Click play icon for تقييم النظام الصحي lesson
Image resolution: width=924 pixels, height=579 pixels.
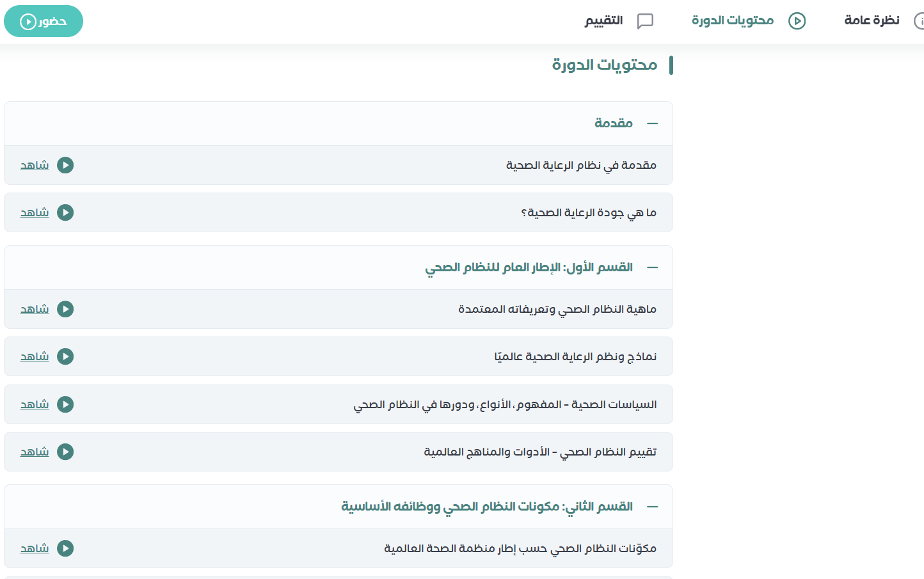point(65,452)
